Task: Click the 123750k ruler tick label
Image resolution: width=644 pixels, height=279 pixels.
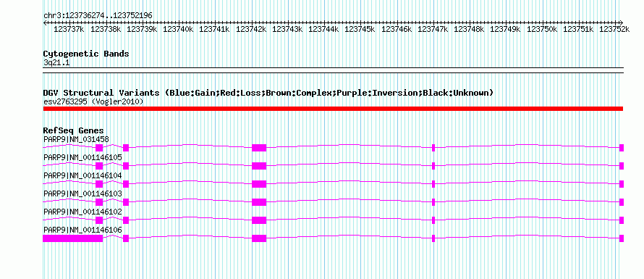Action: pos(542,29)
